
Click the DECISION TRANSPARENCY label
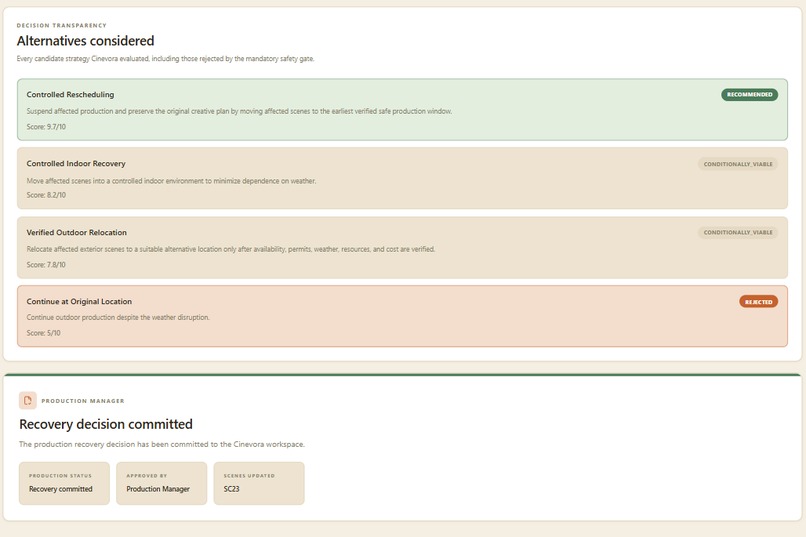click(62, 25)
